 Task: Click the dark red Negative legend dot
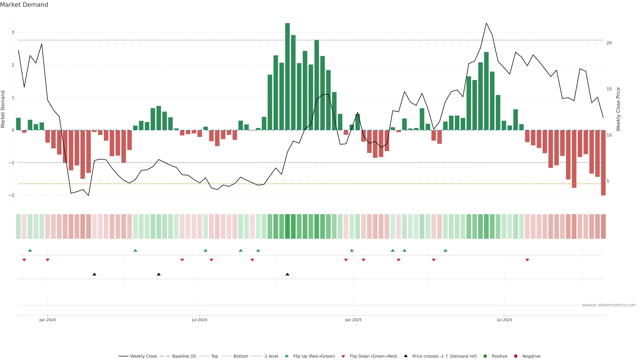(x=516, y=356)
